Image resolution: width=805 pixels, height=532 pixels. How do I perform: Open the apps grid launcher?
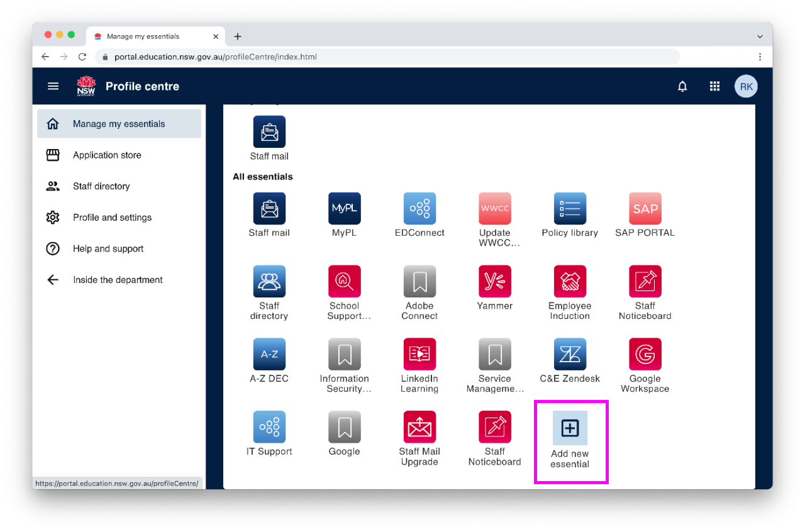714,87
